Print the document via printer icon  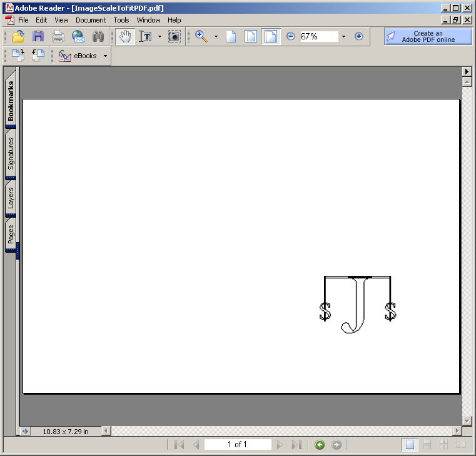(58, 36)
